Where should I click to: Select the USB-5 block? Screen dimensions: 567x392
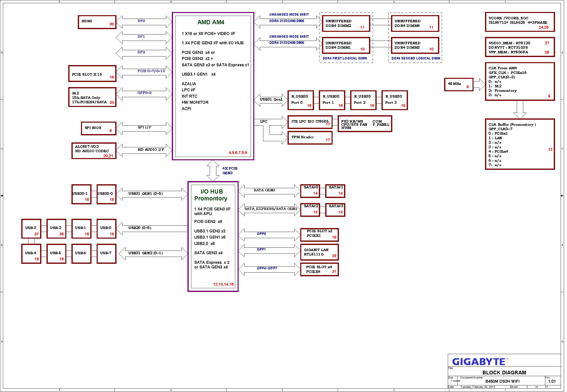coord(57,254)
